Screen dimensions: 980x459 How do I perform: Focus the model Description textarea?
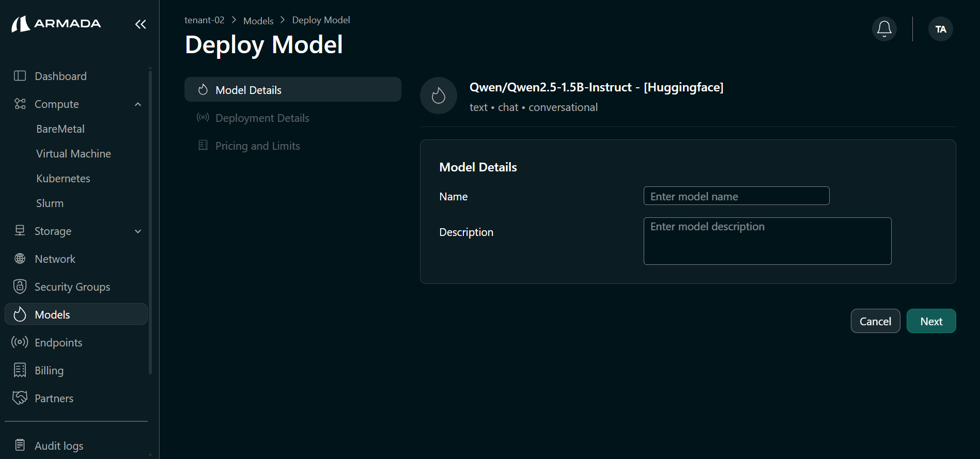767,241
